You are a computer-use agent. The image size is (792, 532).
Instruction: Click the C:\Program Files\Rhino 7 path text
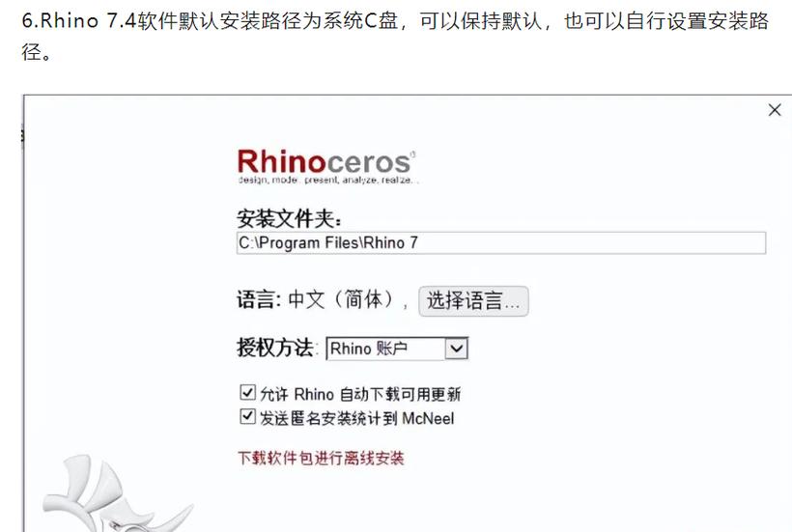[x=327, y=242]
